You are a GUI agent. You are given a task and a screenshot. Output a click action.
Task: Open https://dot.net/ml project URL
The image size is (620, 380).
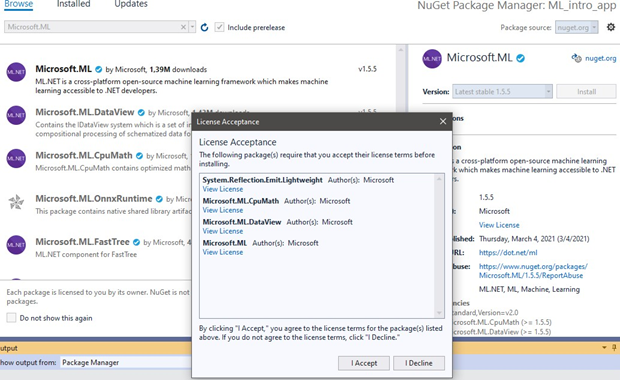(x=508, y=252)
